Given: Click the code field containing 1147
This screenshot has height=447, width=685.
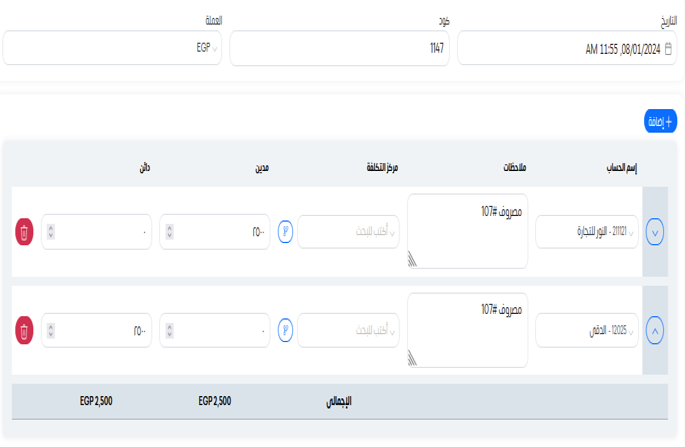Looking at the screenshot, I should point(338,48).
